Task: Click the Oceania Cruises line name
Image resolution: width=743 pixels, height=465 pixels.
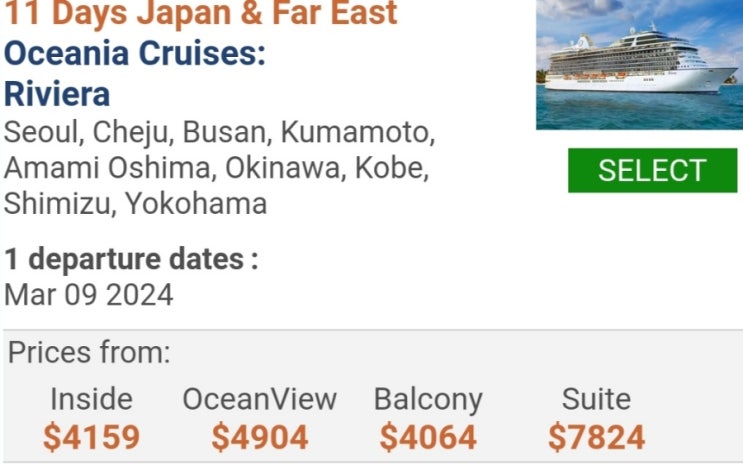Action: [x=135, y=54]
